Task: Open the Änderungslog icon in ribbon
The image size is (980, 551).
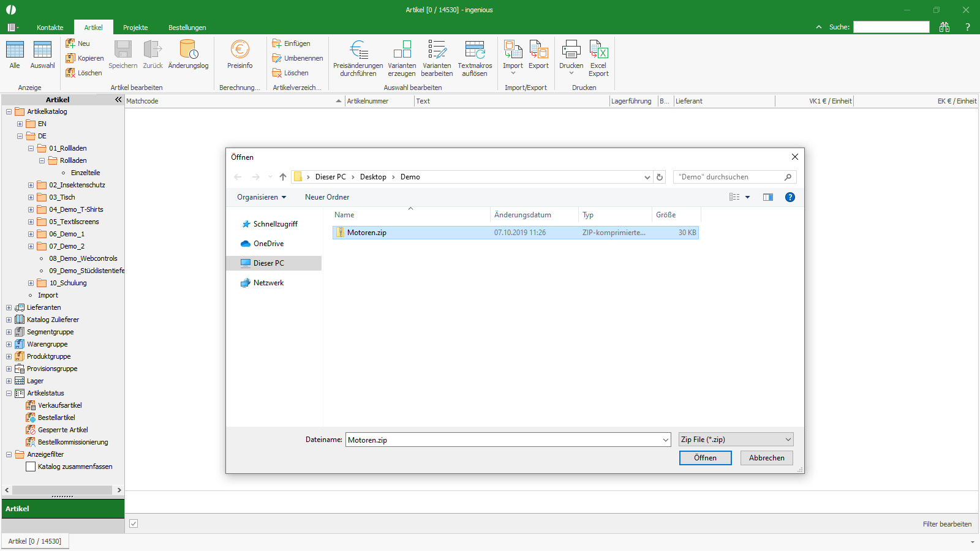Action: coord(188,50)
